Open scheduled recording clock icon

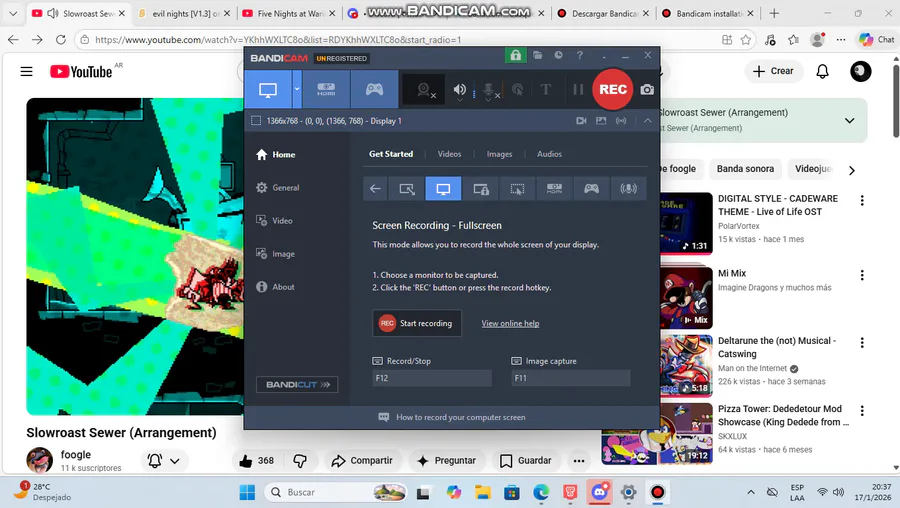558,55
